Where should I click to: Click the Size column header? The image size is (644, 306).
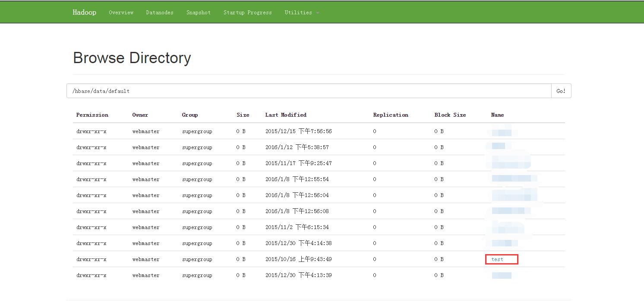(243, 115)
